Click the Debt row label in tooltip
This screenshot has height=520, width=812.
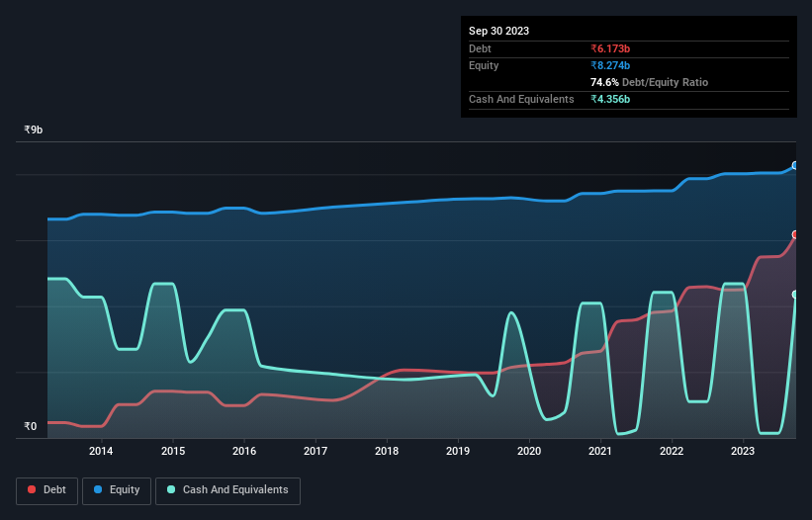pos(480,48)
